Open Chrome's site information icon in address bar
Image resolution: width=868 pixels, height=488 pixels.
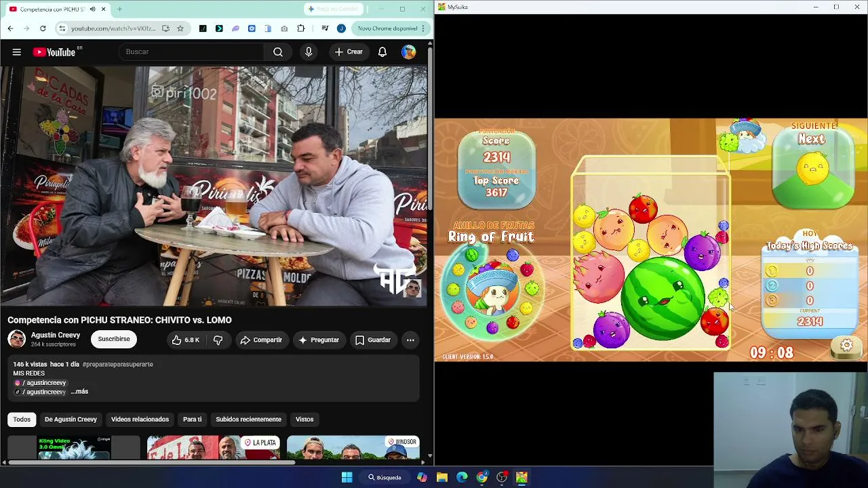[62, 28]
